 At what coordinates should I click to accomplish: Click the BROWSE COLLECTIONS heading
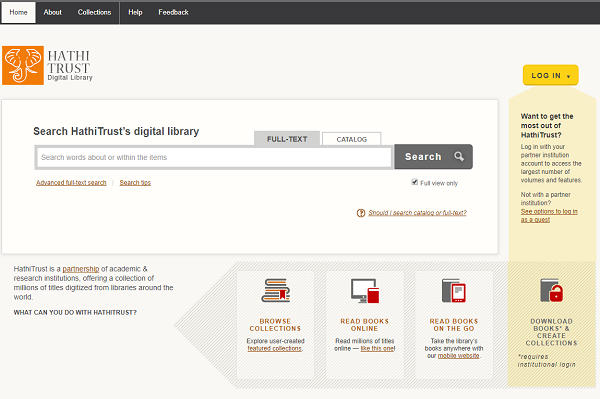(x=275, y=325)
